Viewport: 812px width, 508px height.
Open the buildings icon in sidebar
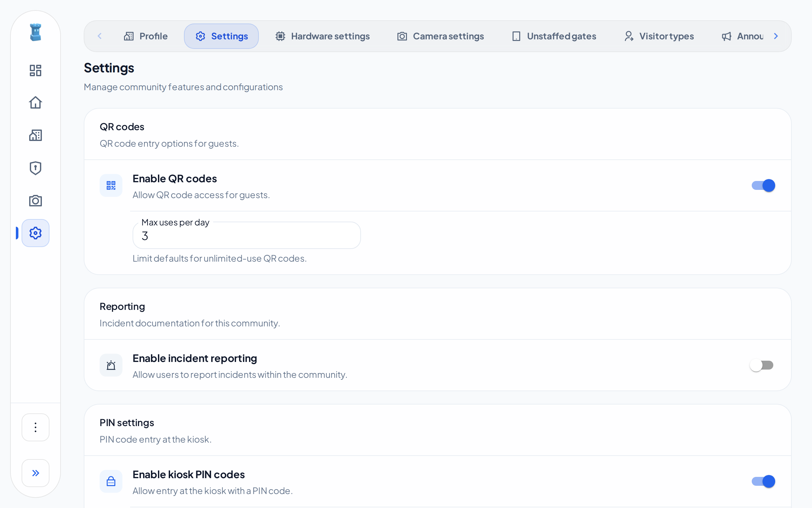(x=35, y=135)
